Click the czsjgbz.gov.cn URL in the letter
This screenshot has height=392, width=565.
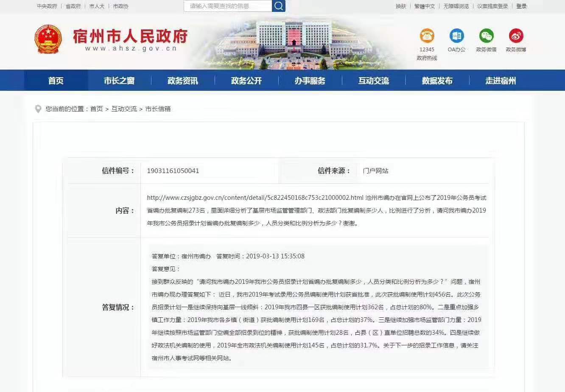tap(255, 198)
